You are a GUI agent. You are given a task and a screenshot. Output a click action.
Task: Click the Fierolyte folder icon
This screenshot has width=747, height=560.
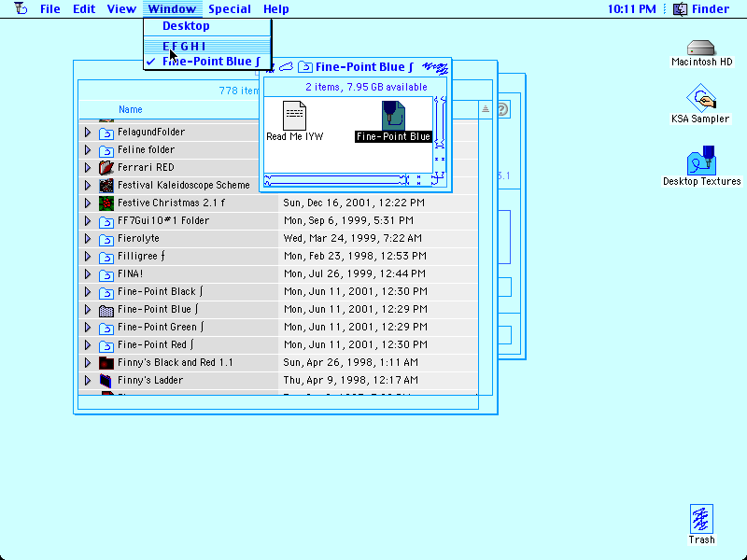tap(106, 239)
